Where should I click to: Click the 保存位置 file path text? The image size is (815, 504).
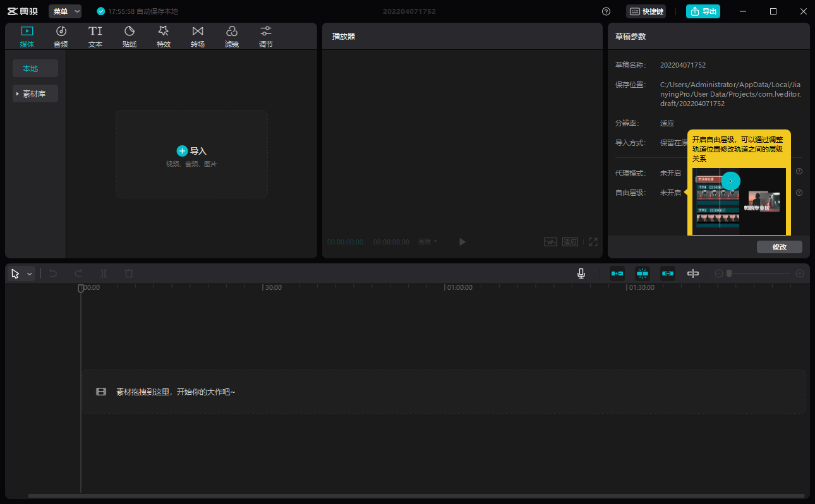point(731,94)
